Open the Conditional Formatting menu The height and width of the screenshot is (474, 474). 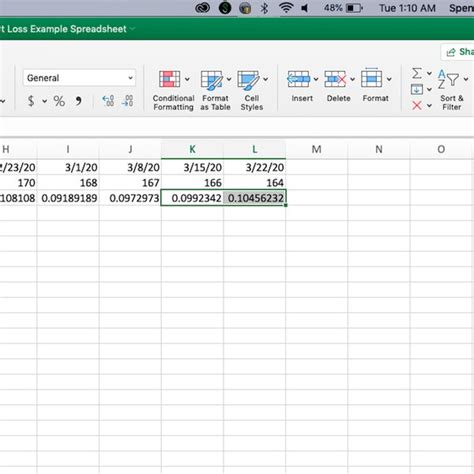pos(173,90)
